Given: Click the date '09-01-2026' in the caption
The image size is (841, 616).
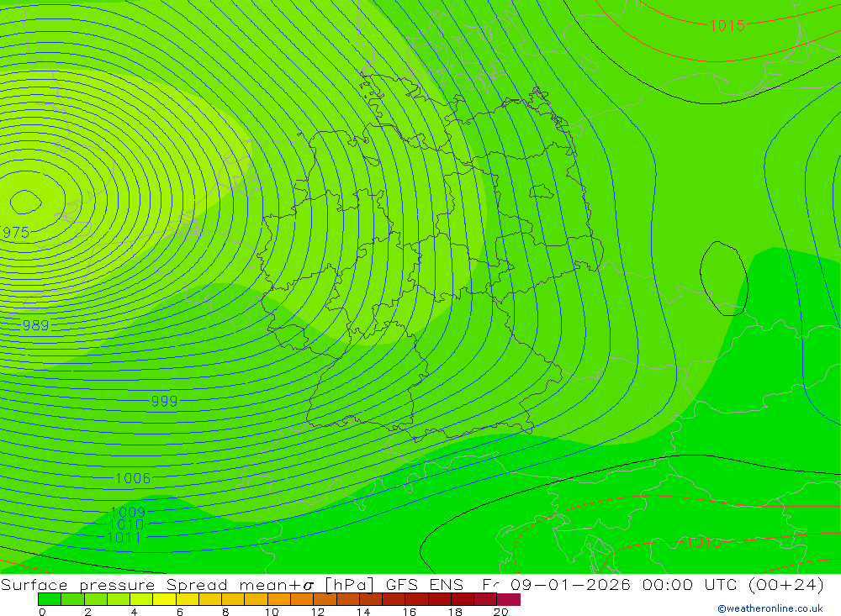Looking at the screenshot, I should tap(571, 584).
